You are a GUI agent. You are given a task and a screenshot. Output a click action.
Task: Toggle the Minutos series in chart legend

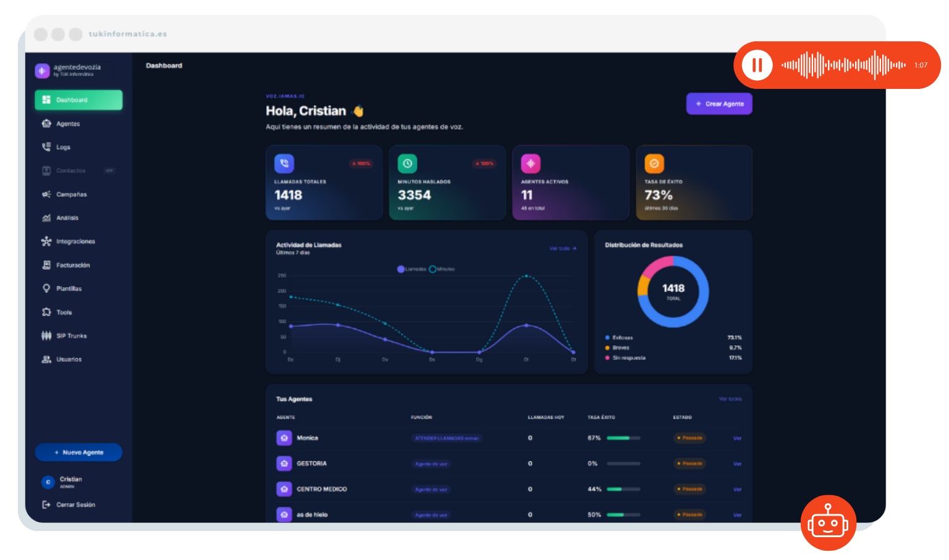pos(442,269)
